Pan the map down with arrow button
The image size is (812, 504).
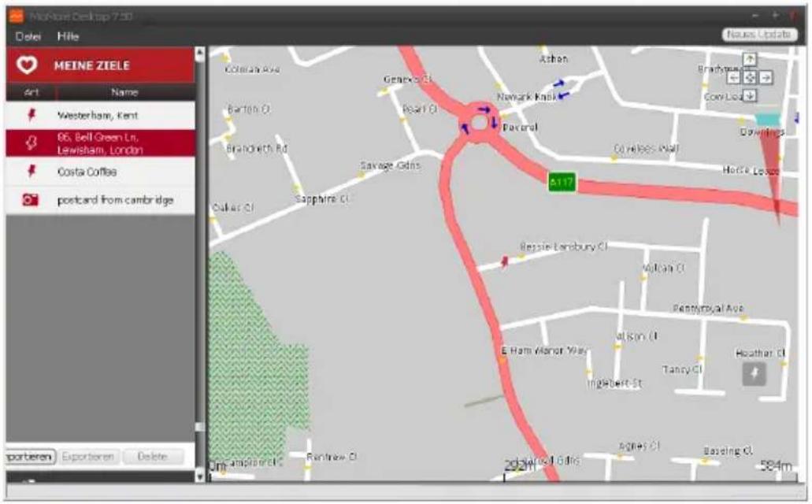coord(749,96)
